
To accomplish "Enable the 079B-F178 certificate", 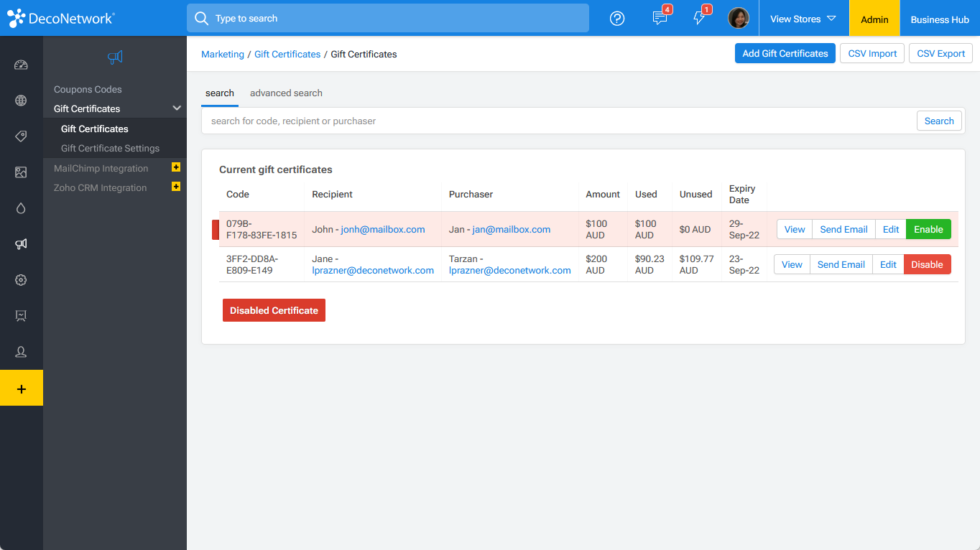I will click(928, 229).
